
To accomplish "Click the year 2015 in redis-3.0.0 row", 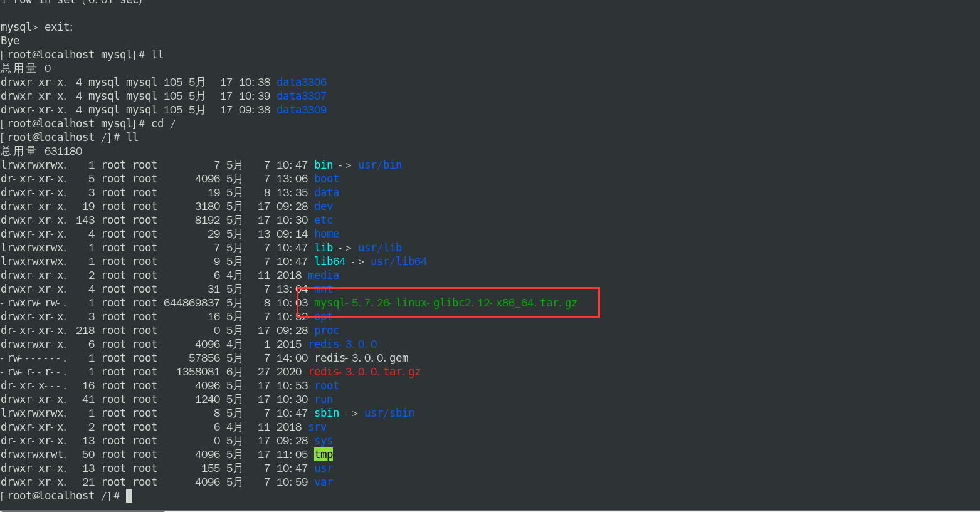I will 289,344.
